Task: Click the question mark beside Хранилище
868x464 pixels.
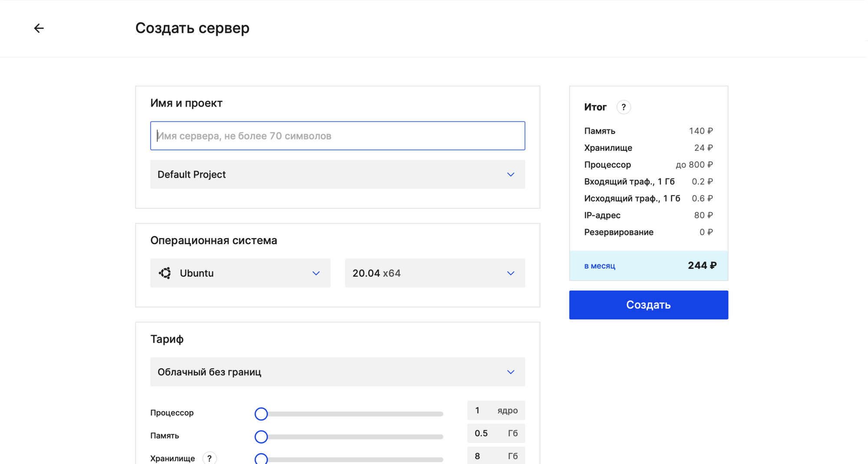Action: (x=210, y=458)
